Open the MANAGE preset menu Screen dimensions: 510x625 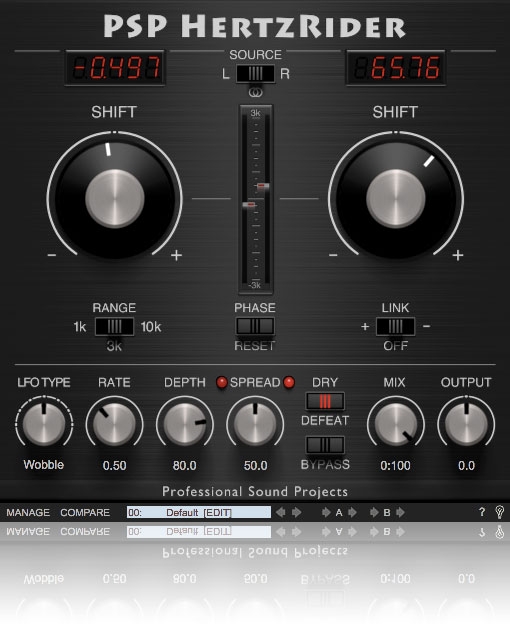click(x=28, y=512)
